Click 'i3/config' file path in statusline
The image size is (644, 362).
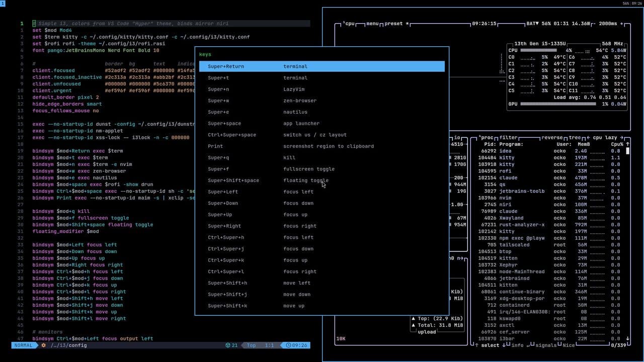coord(68,345)
